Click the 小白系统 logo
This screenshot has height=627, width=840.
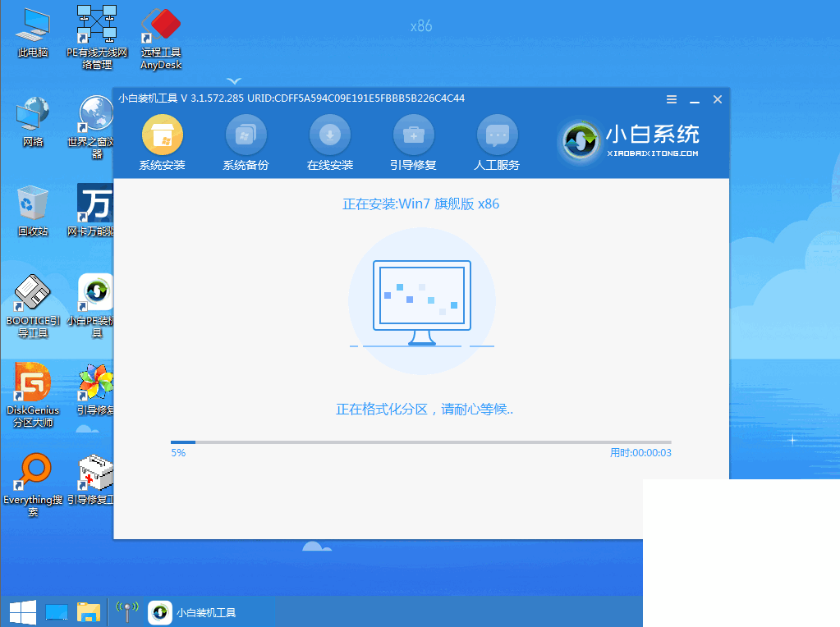point(631,141)
